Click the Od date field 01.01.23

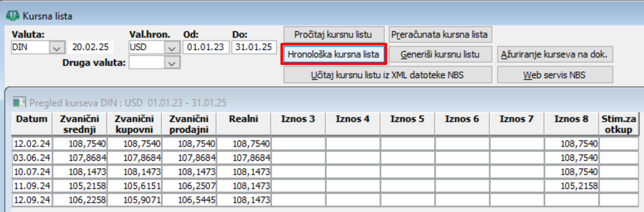coord(206,47)
